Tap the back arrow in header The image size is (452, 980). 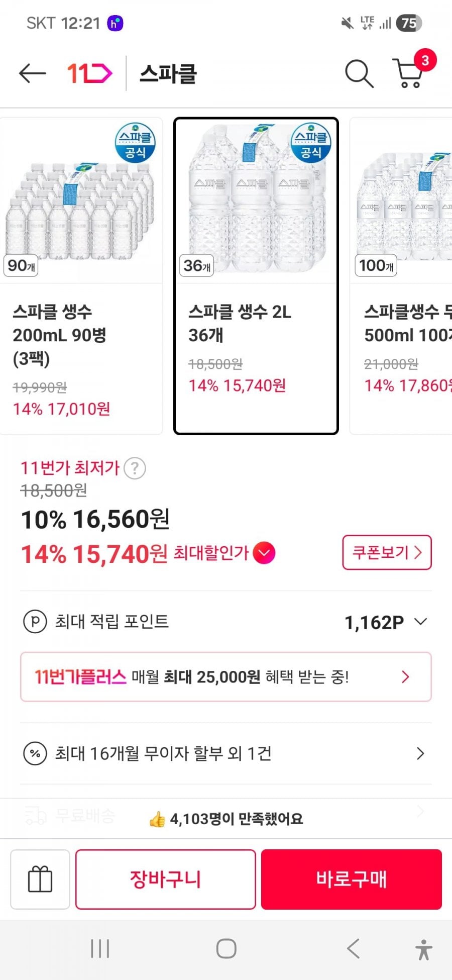click(33, 73)
